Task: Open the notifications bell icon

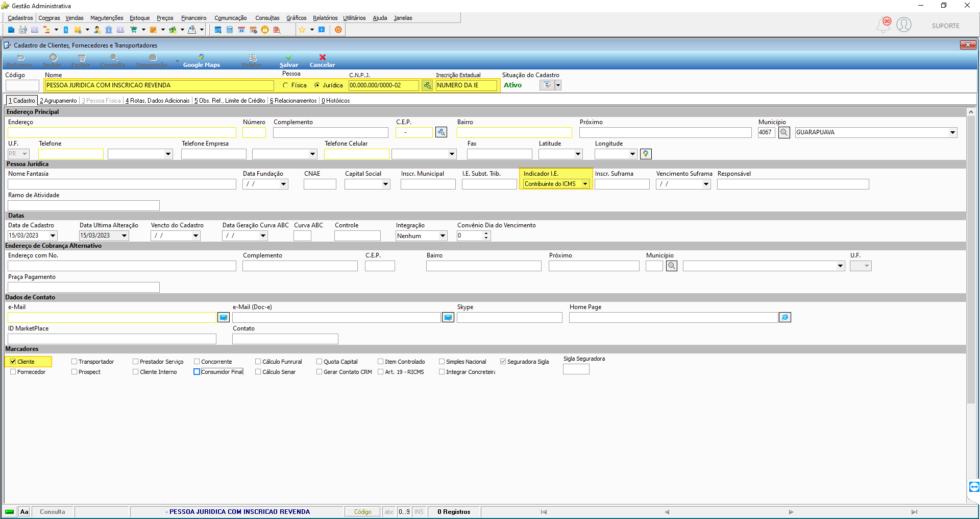Action: click(x=883, y=25)
